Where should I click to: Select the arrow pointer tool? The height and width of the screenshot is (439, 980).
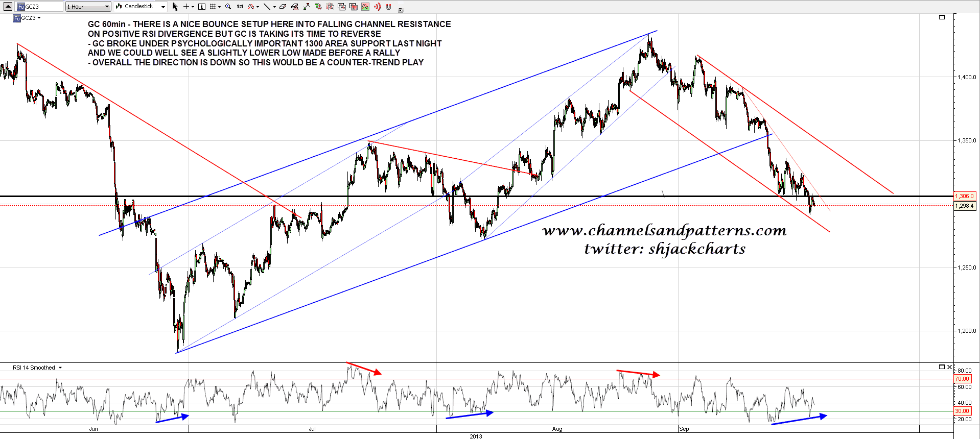(175, 7)
